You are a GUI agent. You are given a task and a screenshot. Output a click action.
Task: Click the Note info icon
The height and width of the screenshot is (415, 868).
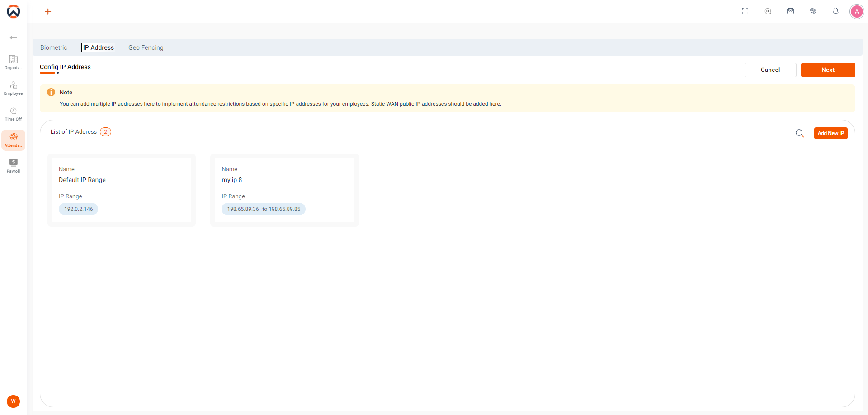click(x=51, y=92)
